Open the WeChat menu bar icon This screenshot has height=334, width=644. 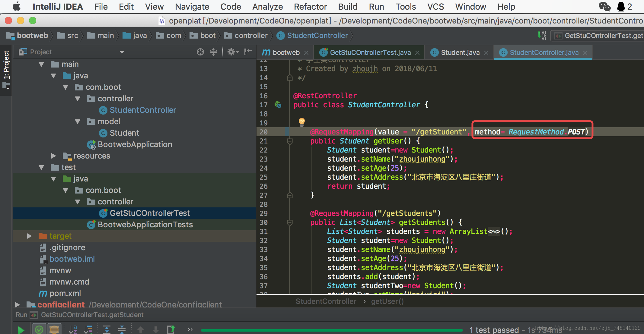click(x=604, y=6)
